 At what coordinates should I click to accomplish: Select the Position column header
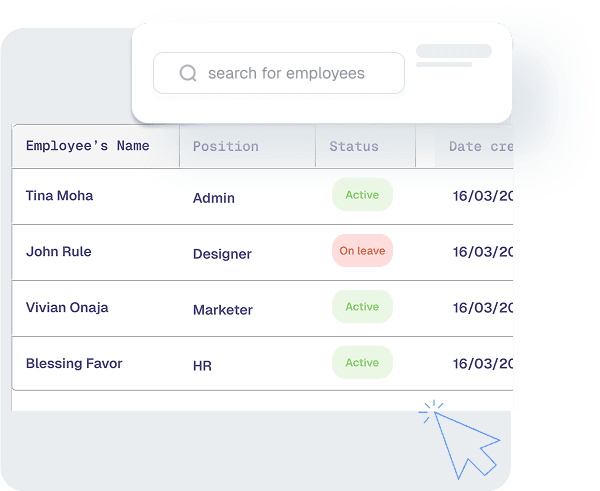[226, 147]
